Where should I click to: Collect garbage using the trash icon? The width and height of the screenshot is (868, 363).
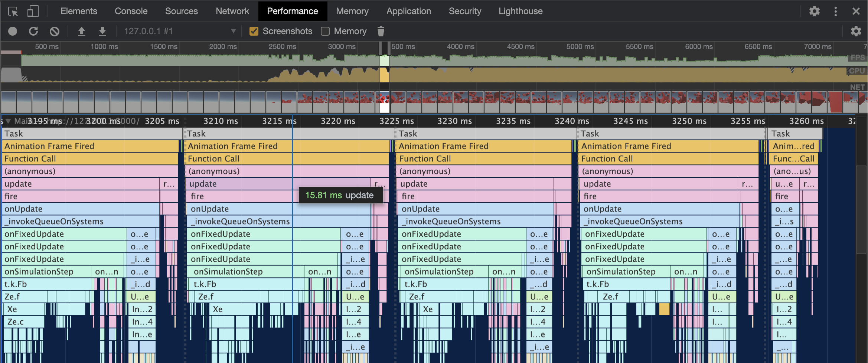click(381, 31)
